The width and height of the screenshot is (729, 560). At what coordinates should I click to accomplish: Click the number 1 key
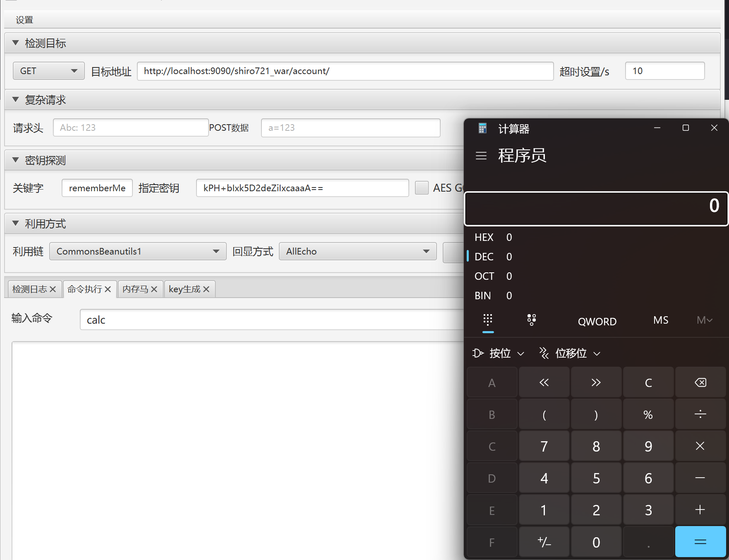[544, 510]
